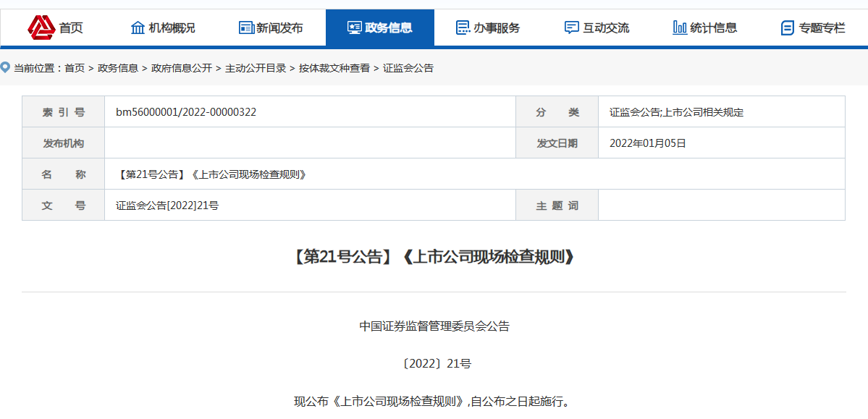Click the 机构概况 building icon
Screen dimensions: 868x419
tap(138, 27)
